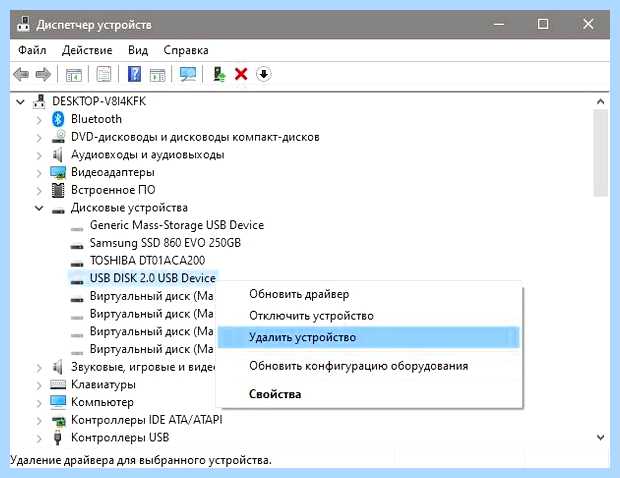Click the Компьютер monitor icon
Image resolution: width=620 pixels, height=478 pixels.
pos(58,402)
